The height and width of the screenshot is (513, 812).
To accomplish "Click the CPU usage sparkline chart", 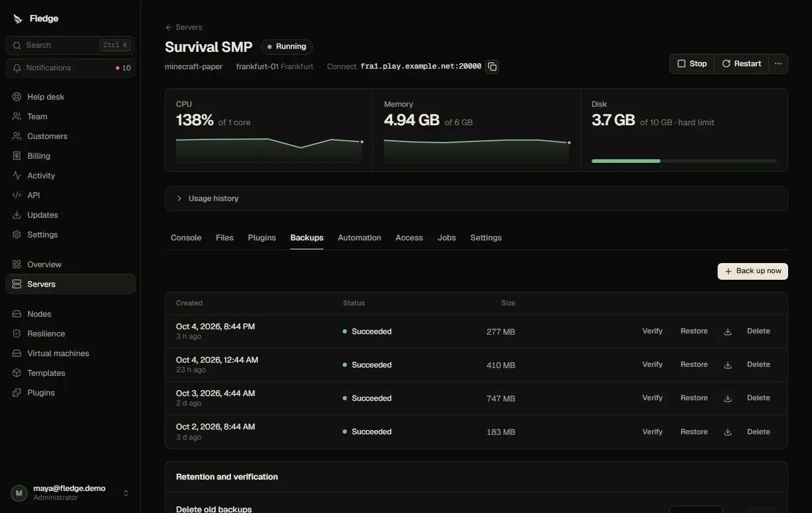I will pyautogui.click(x=269, y=150).
